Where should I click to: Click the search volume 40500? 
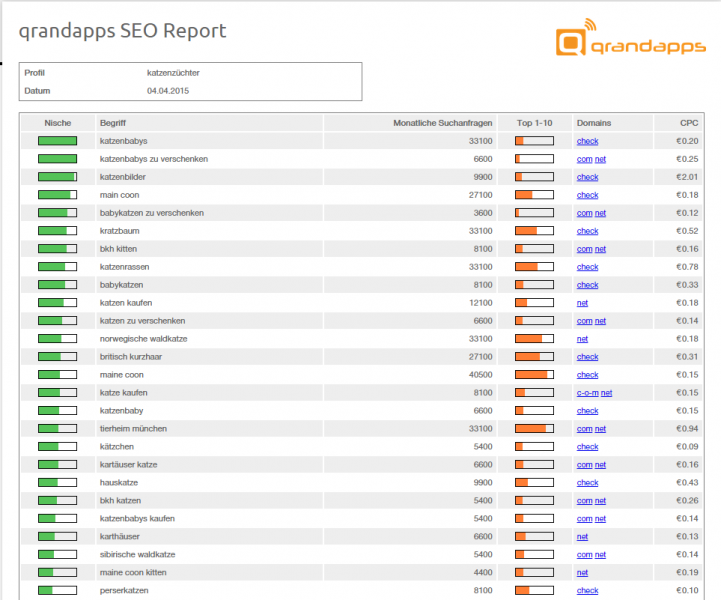tap(481, 375)
